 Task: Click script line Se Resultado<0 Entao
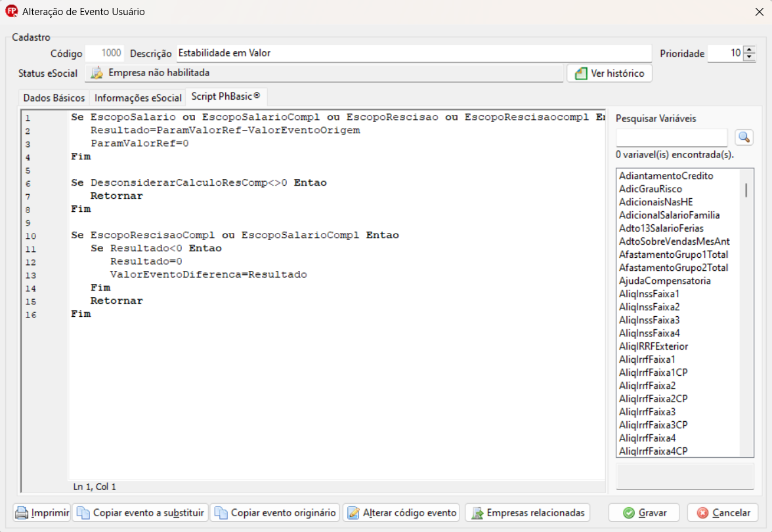[156, 249]
